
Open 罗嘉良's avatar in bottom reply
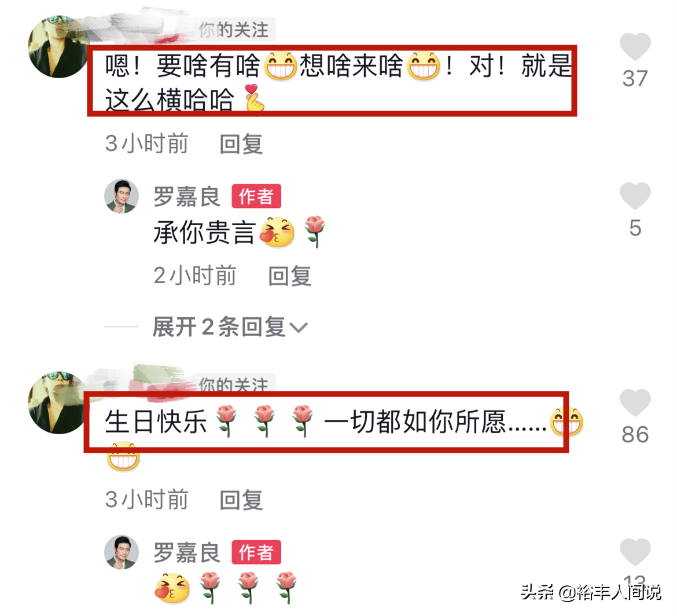[x=122, y=552]
